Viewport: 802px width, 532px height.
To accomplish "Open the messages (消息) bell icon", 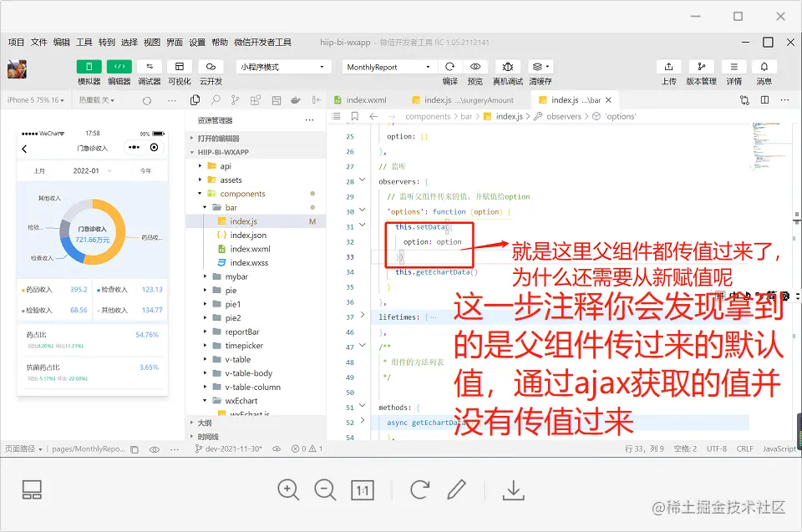I will [764, 67].
